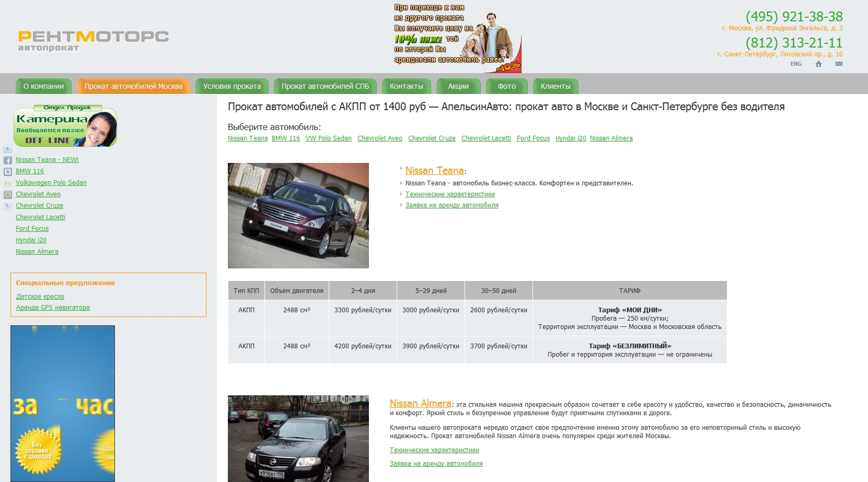Select the top row link 'Hyundai i20'
Viewport: 868px width, 482px height.
[571, 138]
